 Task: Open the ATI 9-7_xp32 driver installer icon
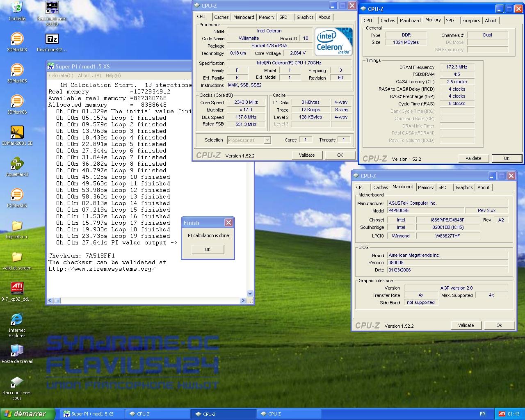17,292
